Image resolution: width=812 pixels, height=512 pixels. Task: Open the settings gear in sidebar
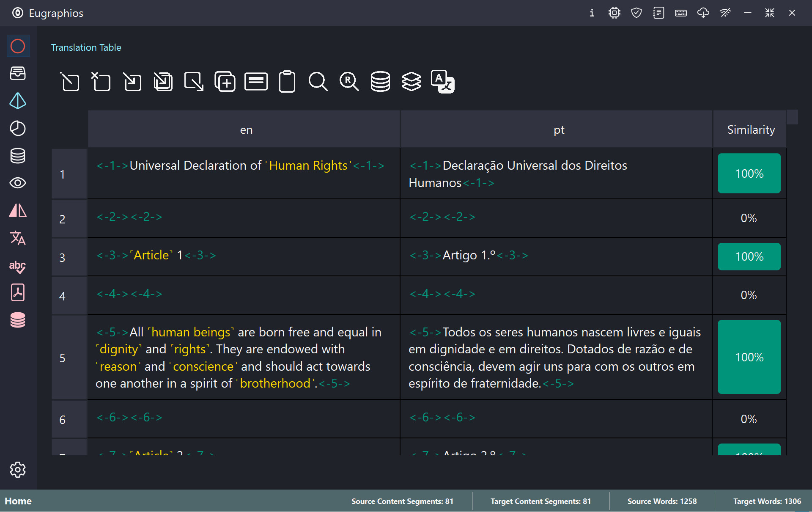(x=18, y=470)
